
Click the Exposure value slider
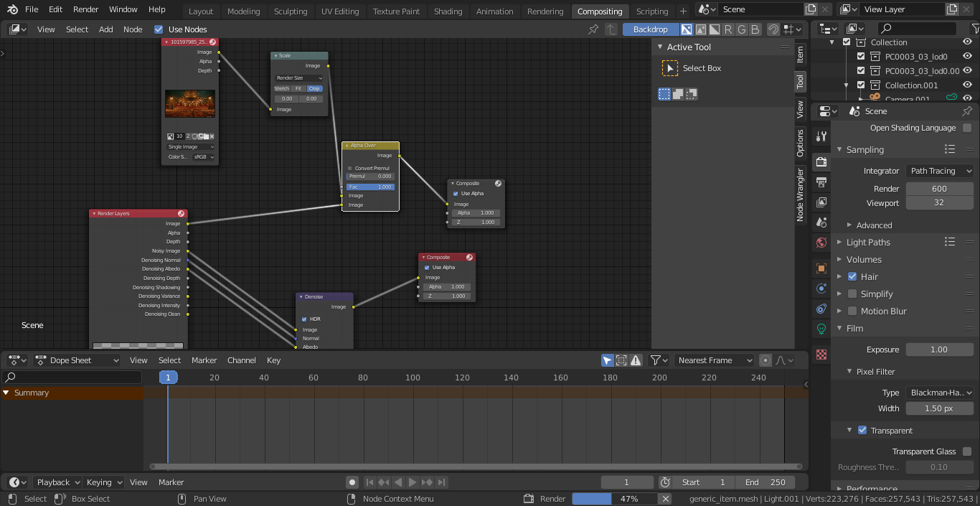[x=938, y=350]
